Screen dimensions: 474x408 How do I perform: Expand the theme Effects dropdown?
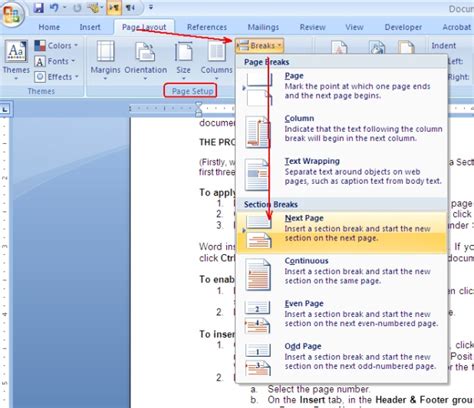click(57, 77)
